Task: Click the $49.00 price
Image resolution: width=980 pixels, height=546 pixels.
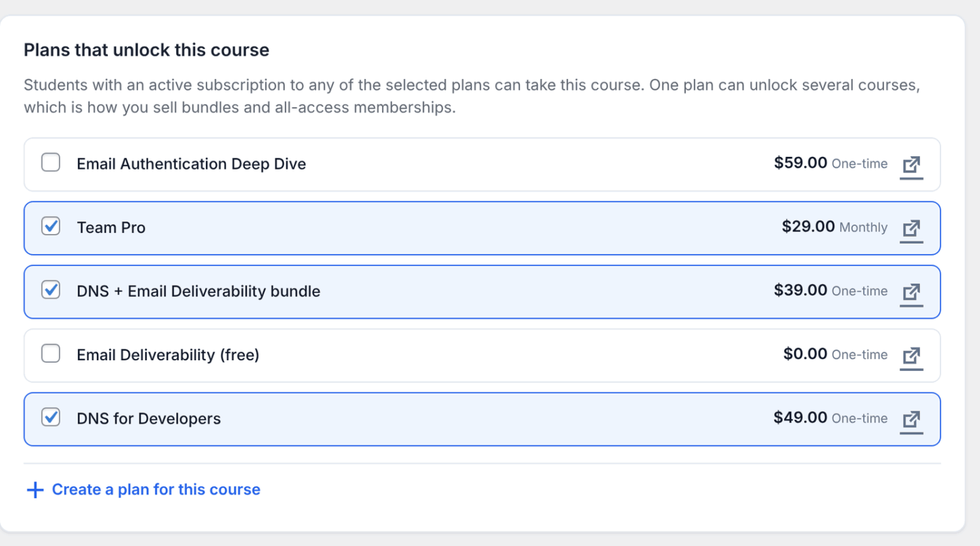Action: tap(800, 418)
